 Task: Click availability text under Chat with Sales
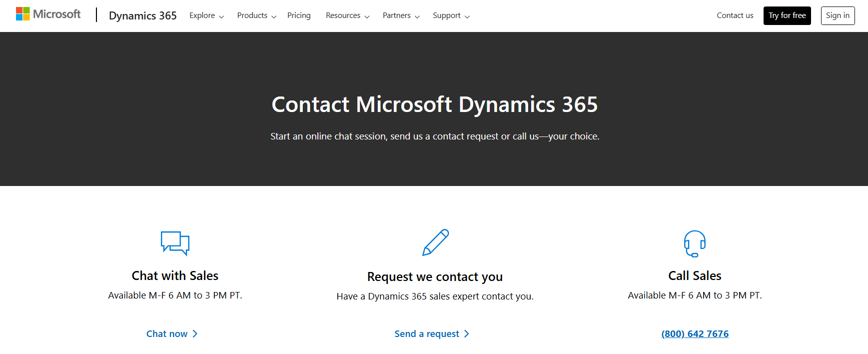[x=175, y=295]
